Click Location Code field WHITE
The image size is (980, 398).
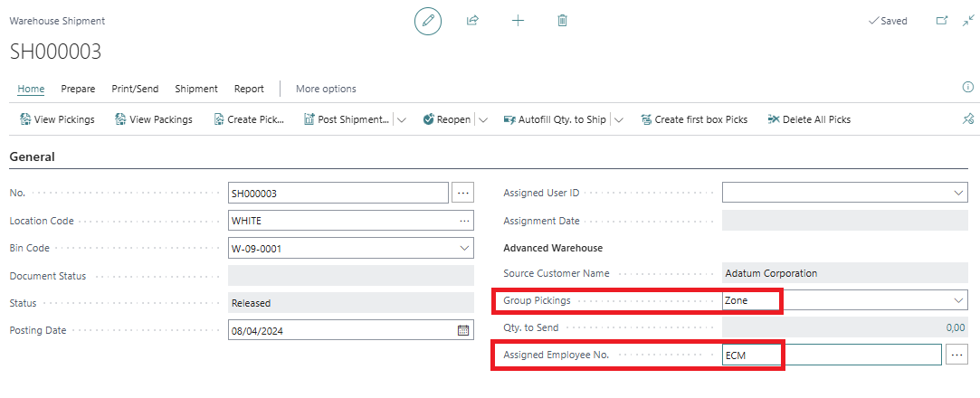click(350, 221)
